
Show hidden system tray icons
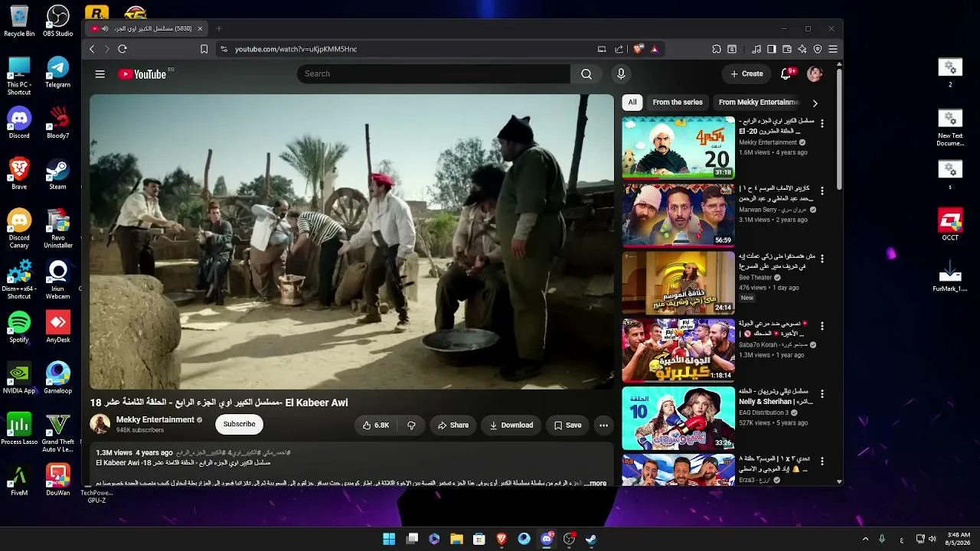pos(865,539)
